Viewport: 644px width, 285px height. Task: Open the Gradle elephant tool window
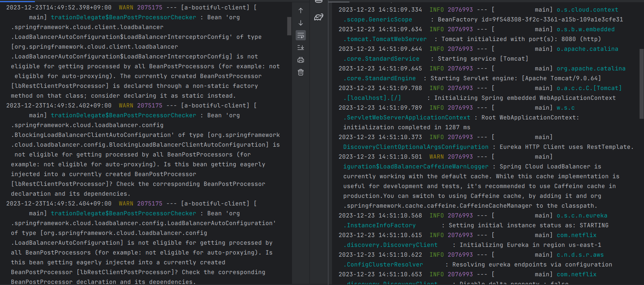(319, 17)
